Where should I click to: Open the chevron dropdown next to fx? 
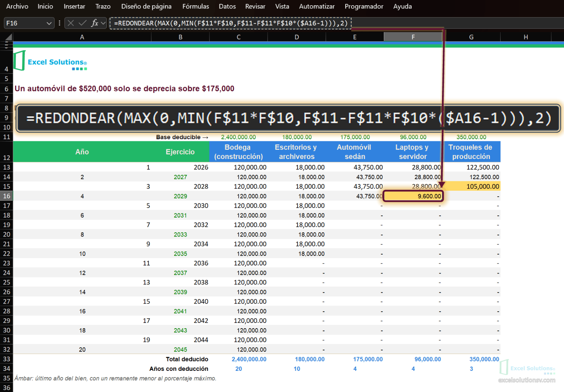pos(103,23)
